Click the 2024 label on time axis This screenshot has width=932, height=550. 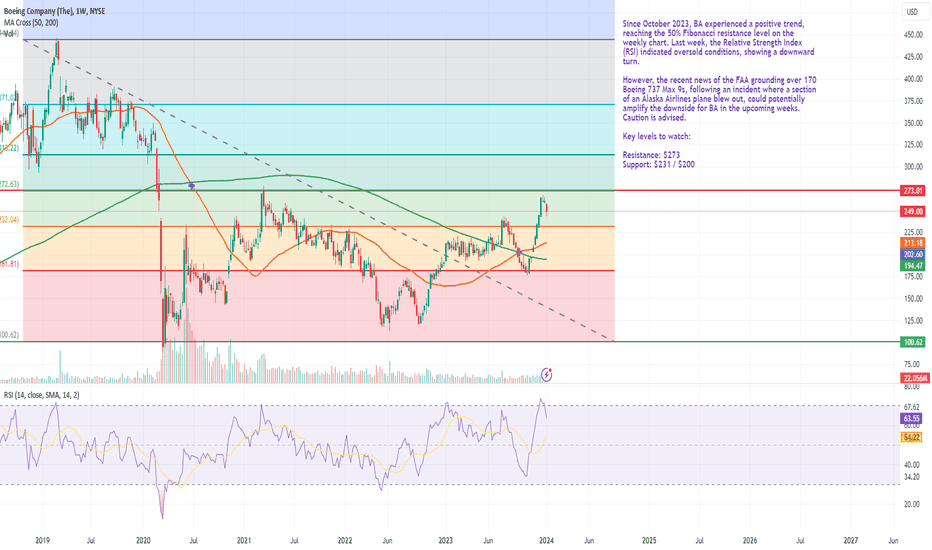pos(547,540)
